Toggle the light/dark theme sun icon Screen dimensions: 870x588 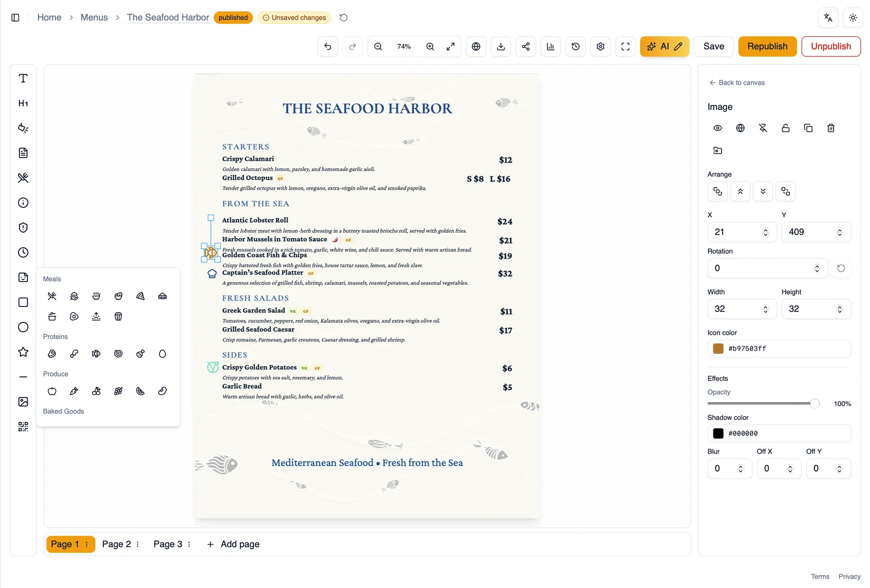coord(853,18)
